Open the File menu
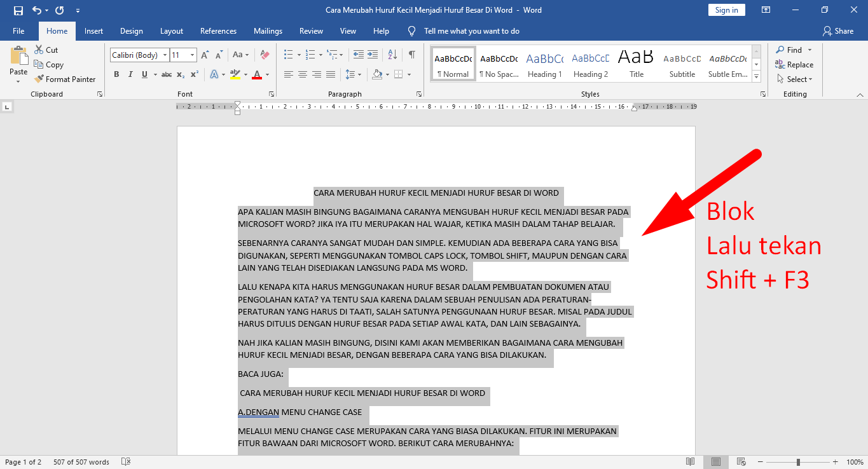Screen dimensions: 868x469 click(18, 31)
